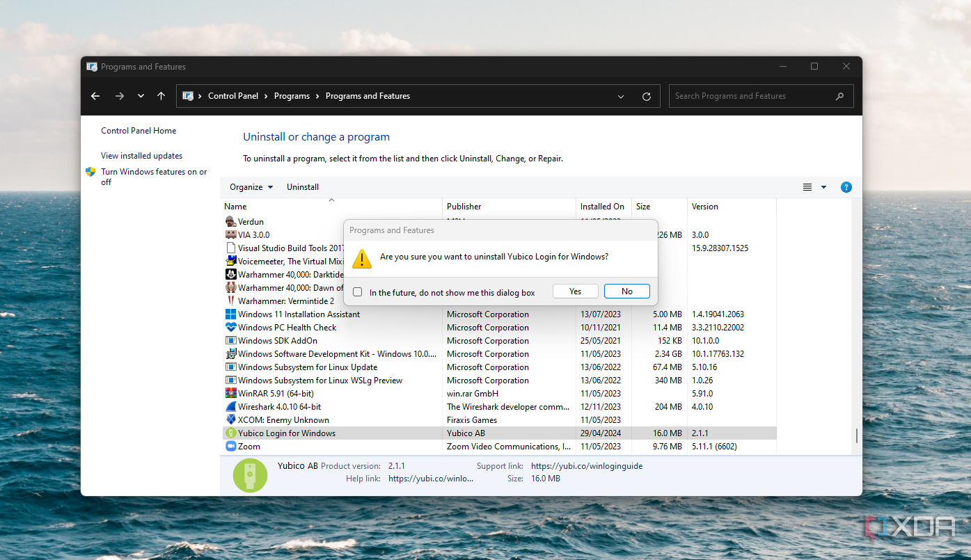The width and height of the screenshot is (971, 560).
Task: Click win.rar GmbH publisher text
Action: pos(473,394)
